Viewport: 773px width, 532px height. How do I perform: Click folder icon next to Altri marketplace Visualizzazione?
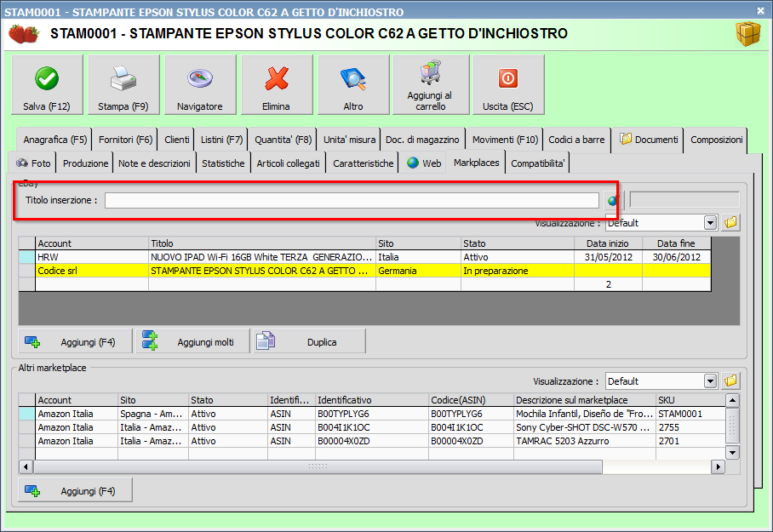point(730,380)
